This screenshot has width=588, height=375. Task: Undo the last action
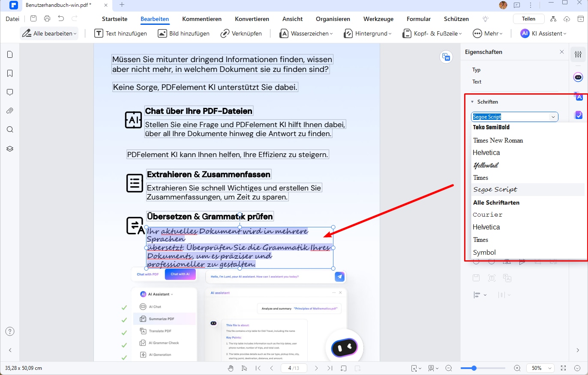(x=61, y=19)
